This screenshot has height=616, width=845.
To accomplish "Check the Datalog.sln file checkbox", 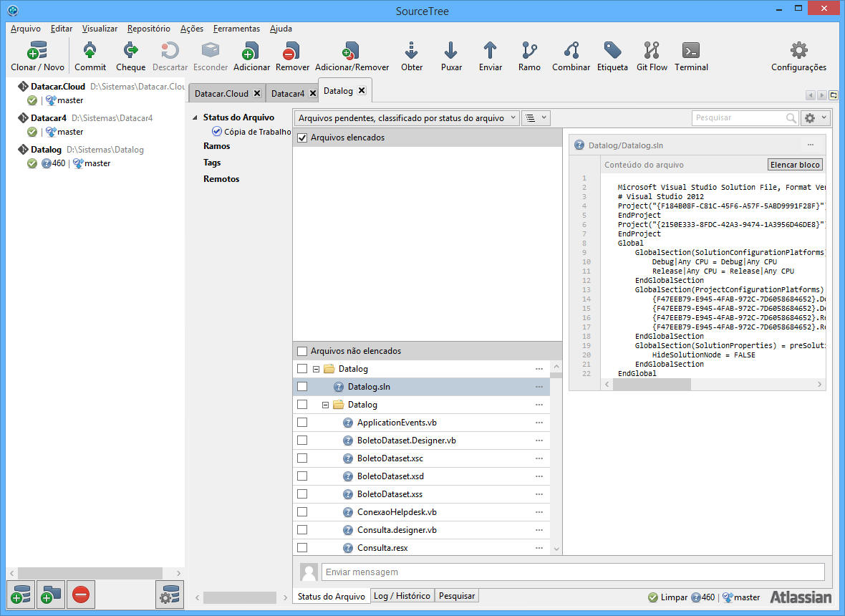I will pyautogui.click(x=302, y=386).
